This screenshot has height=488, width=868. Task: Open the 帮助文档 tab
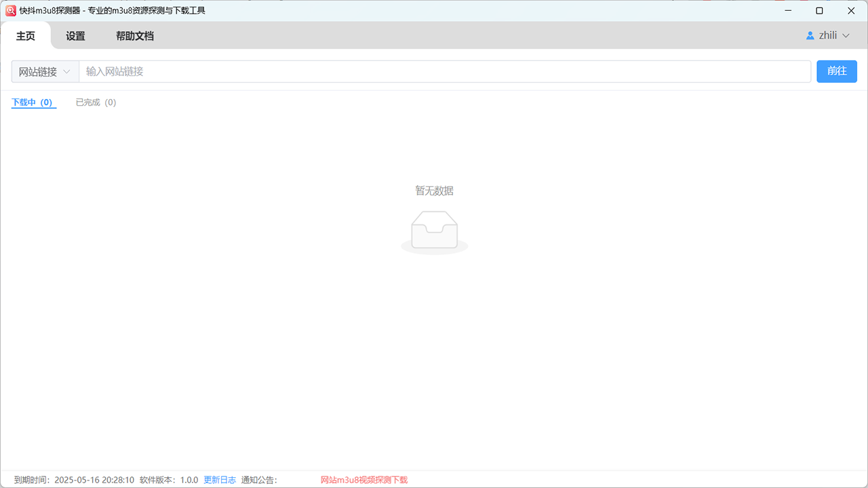135,36
